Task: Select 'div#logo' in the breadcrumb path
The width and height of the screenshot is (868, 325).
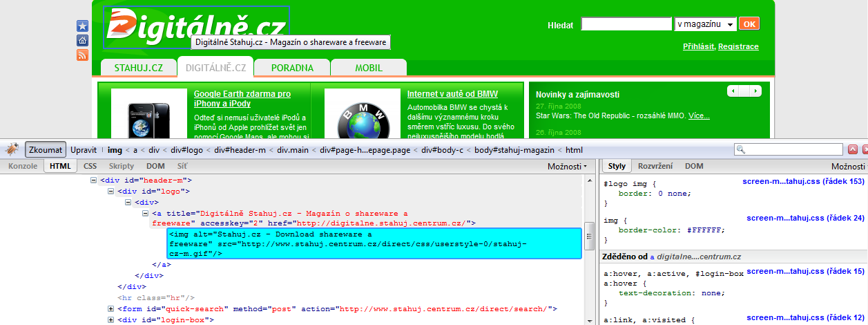Action: (x=187, y=149)
